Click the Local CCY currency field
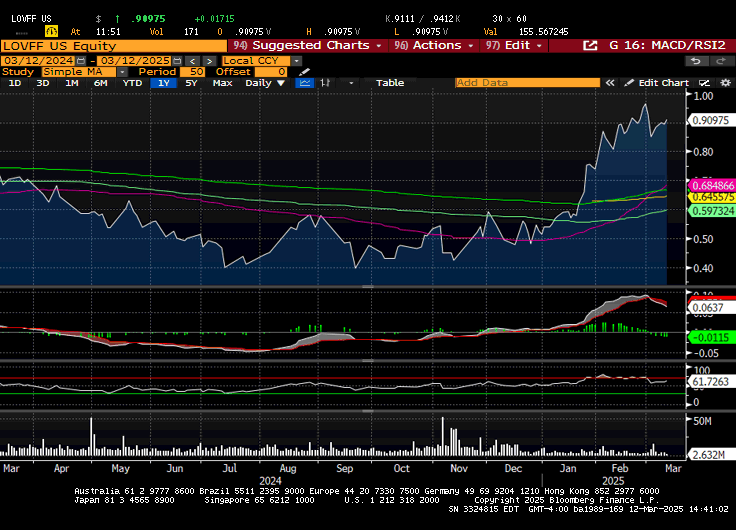This screenshot has height=530, width=736. point(256,61)
